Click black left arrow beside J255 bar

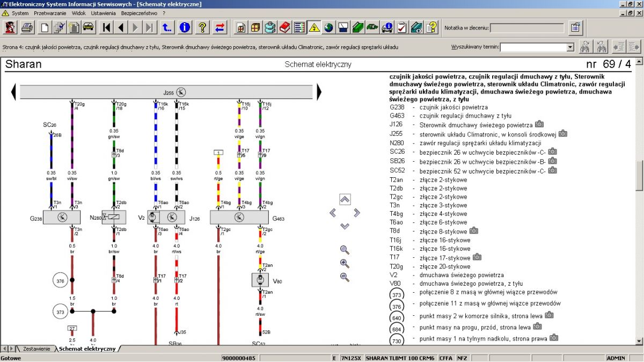(x=13, y=92)
